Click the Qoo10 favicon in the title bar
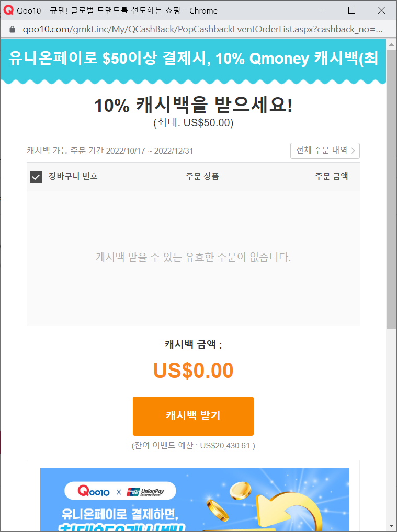Viewport: 397px width, 532px height. click(8, 10)
